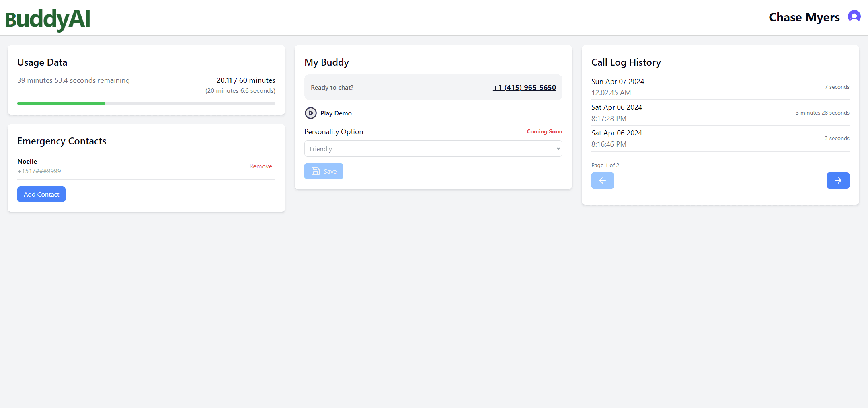
Task: Click the play circle next to Play Demo
Action: click(x=310, y=113)
